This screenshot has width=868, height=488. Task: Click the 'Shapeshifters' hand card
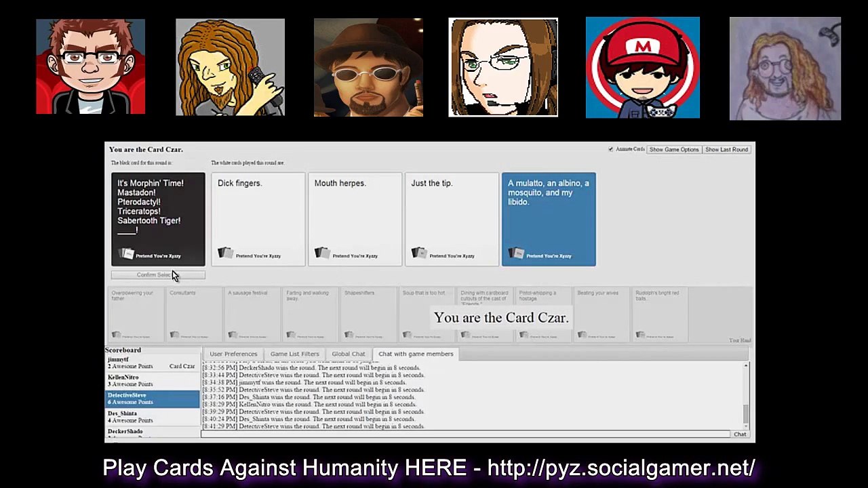click(x=369, y=315)
